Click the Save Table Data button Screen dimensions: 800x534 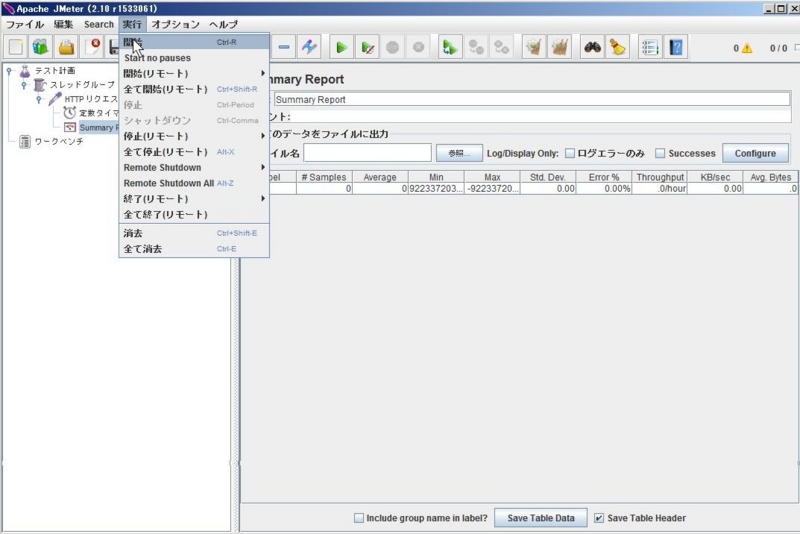(541, 518)
